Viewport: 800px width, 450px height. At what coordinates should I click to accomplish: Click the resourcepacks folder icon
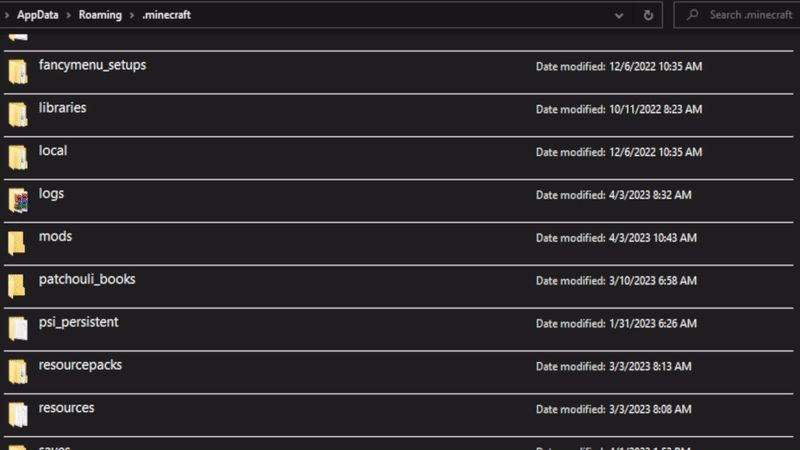click(x=17, y=372)
